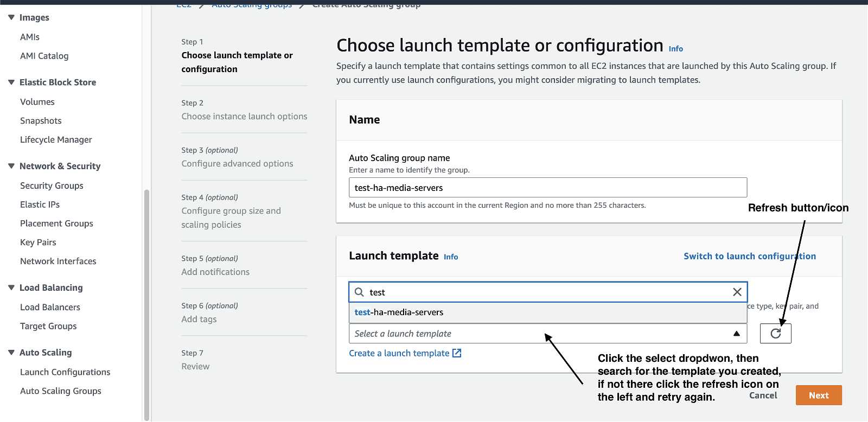Viewport: 868px width, 422px height.
Task: Collapse the Images sidebar section
Action: click(x=11, y=17)
